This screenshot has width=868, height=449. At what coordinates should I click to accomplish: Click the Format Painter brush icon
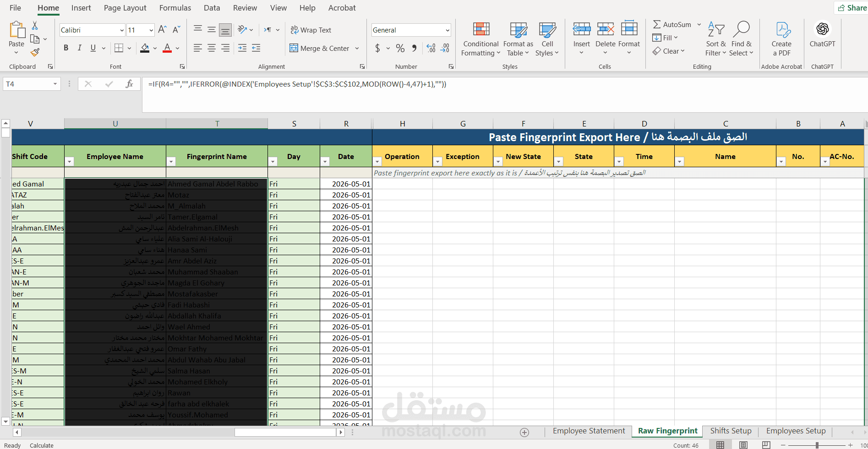pos(35,53)
